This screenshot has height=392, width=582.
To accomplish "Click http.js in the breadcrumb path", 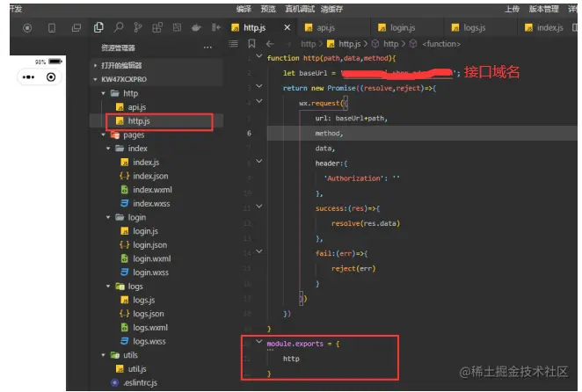I will (349, 44).
